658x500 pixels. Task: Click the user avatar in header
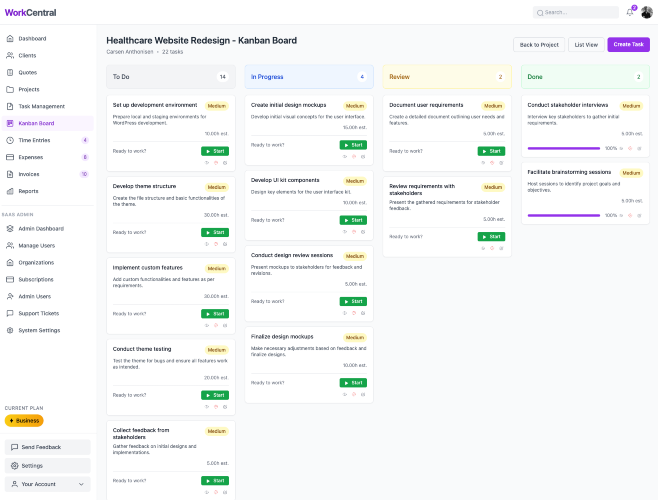646,12
